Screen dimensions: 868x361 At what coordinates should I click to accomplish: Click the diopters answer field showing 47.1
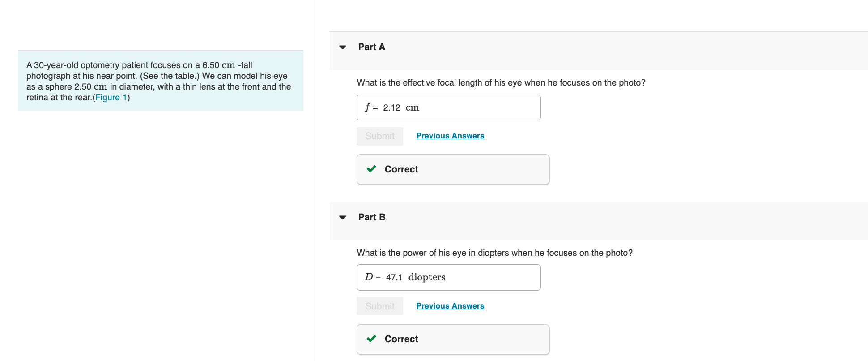pos(448,277)
